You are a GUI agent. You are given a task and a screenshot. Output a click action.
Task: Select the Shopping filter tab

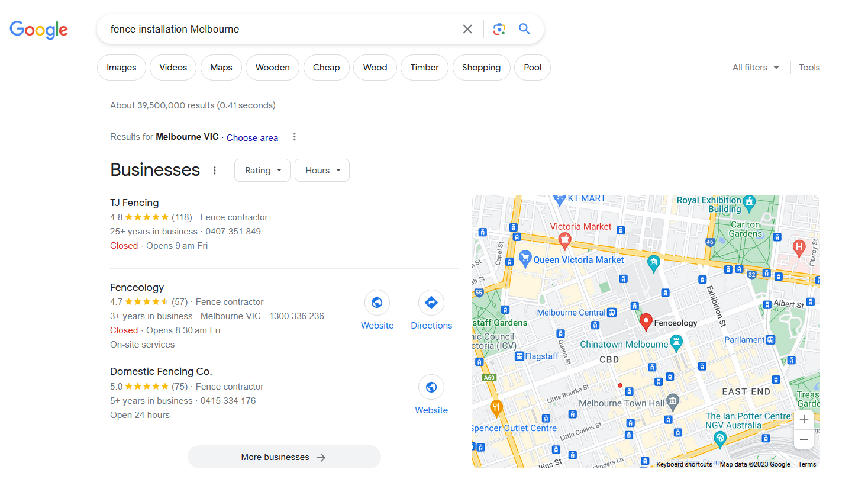click(481, 67)
